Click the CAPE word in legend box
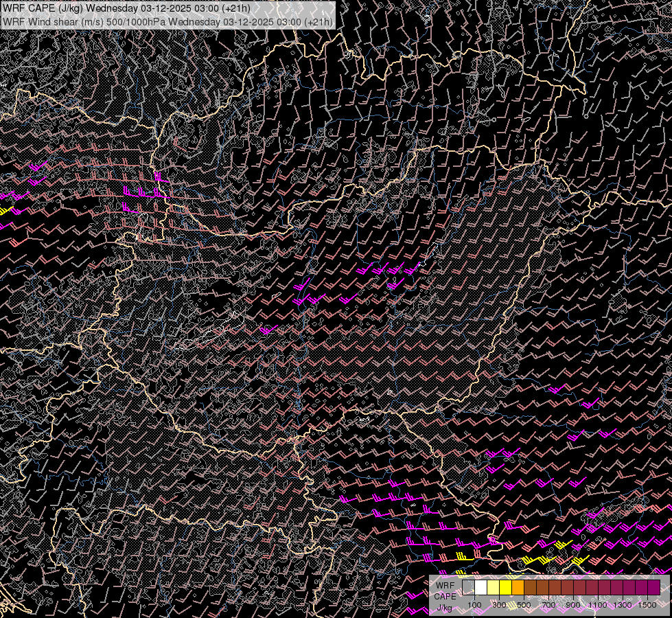 pos(445,596)
